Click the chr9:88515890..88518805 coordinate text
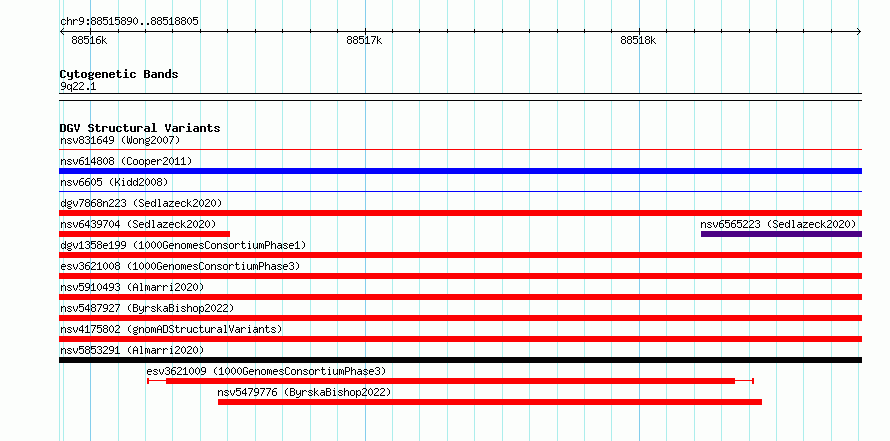This screenshot has height=441, width=890. coord(129,22)
